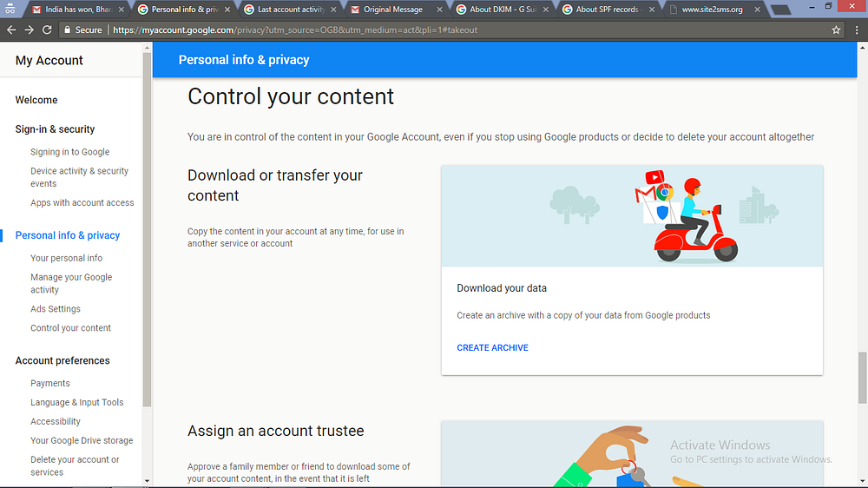Click the main page scrollbar thumb
Viewport: 868px width, 488px height.
click(863, 378)
